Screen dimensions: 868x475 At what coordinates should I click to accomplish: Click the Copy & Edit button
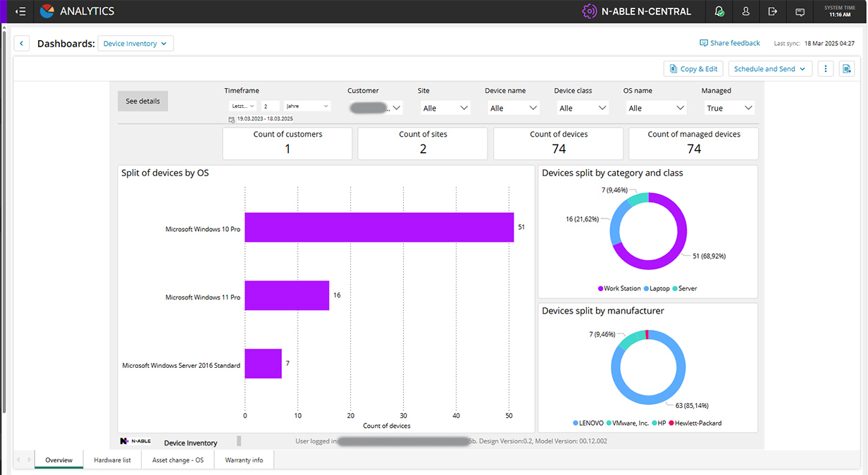[x=693, y=69]
